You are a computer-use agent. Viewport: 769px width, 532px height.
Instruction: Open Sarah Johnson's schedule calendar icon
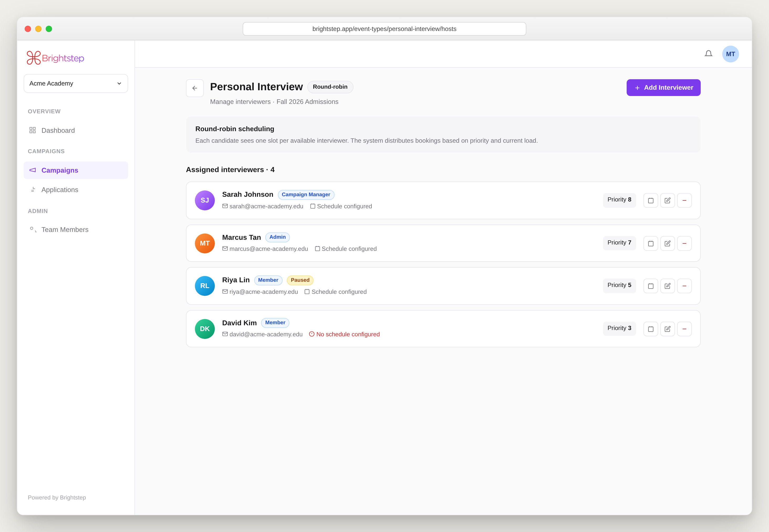651,200
